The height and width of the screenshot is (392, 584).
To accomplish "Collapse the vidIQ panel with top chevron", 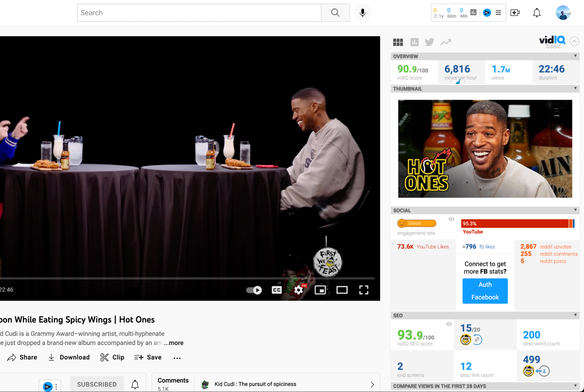I will [x=574, y=41].
